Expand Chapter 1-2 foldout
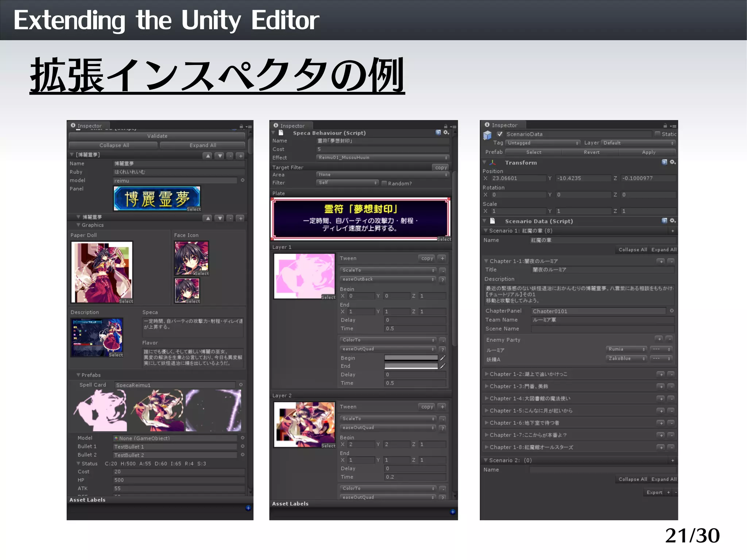747x560 pixels. point(486,374)
